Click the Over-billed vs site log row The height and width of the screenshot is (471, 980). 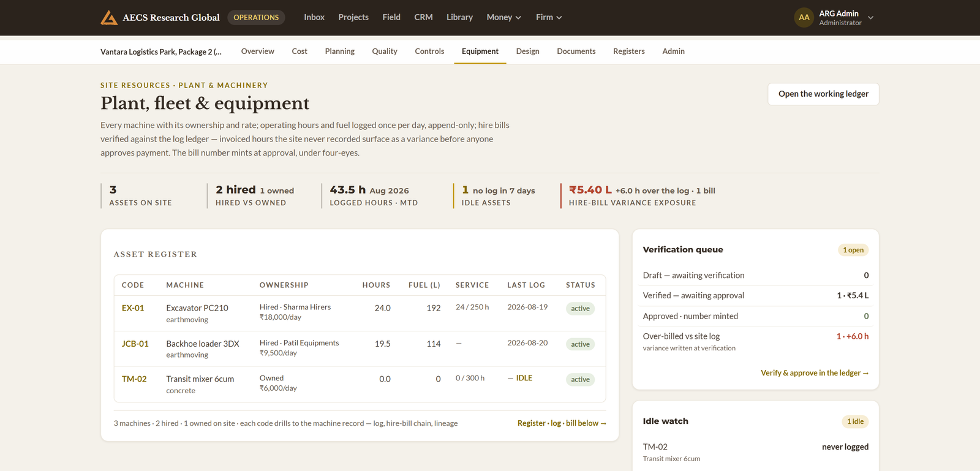756,342
